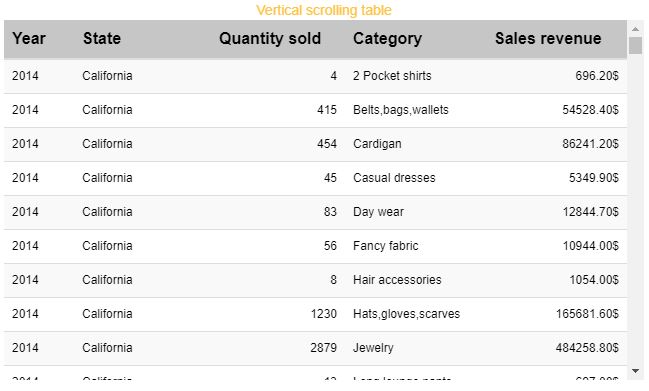Click the Jewelry category cell

[373, 348]
